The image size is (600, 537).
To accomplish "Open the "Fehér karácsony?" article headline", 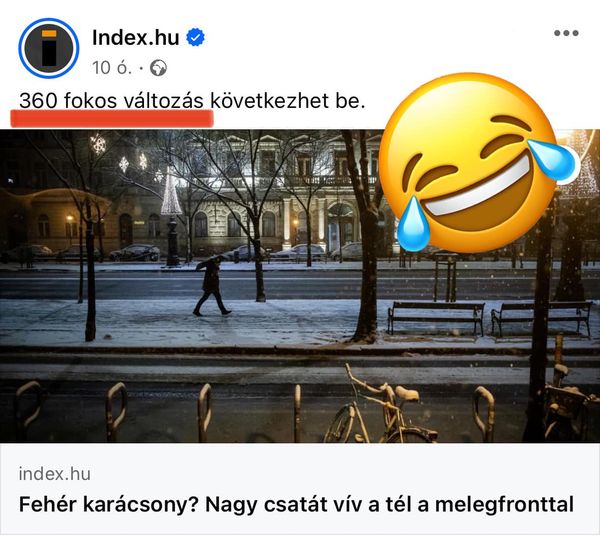I will (x=296, y=504).
